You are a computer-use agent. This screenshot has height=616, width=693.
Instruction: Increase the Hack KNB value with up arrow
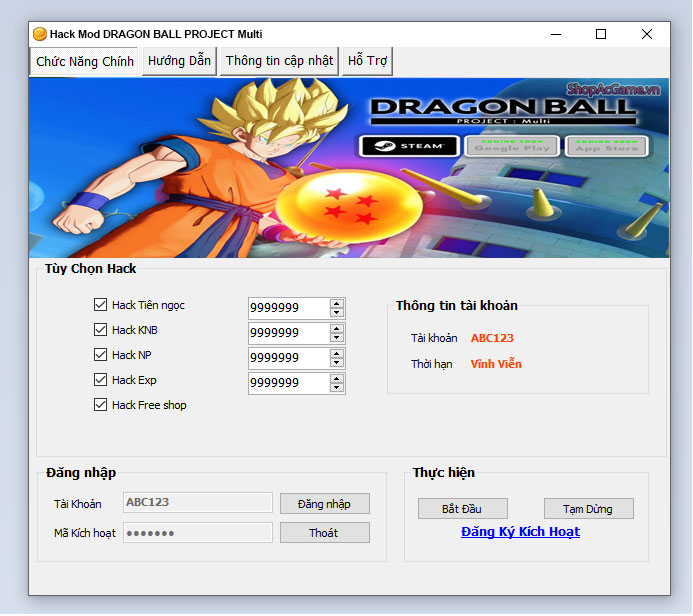[x=337, y=329]
